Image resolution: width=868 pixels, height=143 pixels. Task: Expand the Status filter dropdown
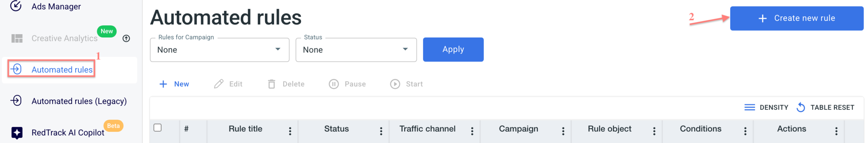[356, 50]
